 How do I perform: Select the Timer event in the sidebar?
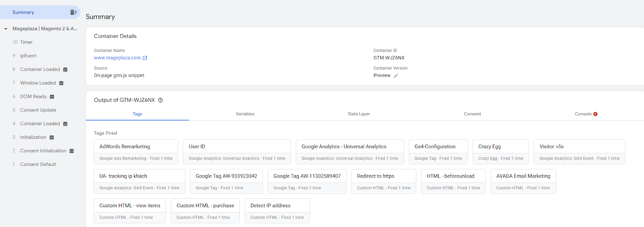(26, 42)
